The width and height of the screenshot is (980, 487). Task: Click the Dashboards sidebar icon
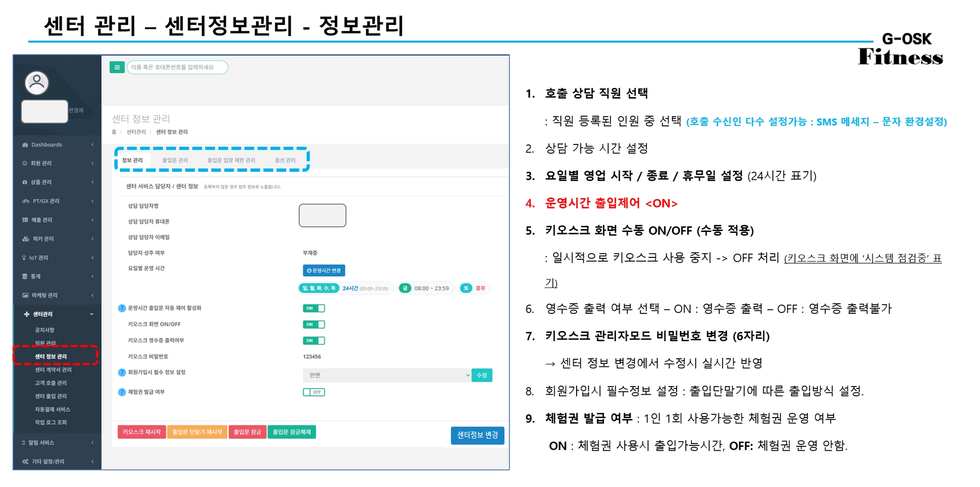(x=25, y=145)
